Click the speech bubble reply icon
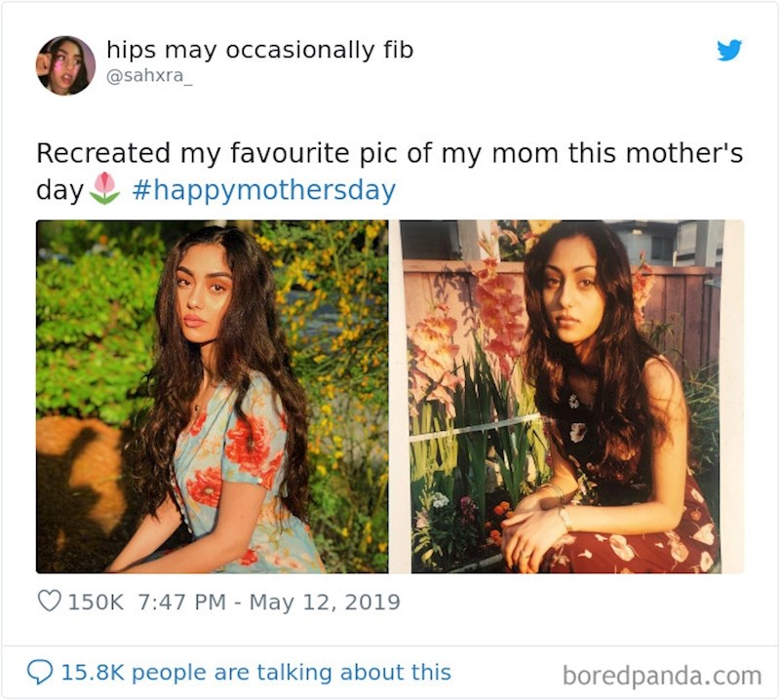 pyautogui.click(x=40, y=673)
